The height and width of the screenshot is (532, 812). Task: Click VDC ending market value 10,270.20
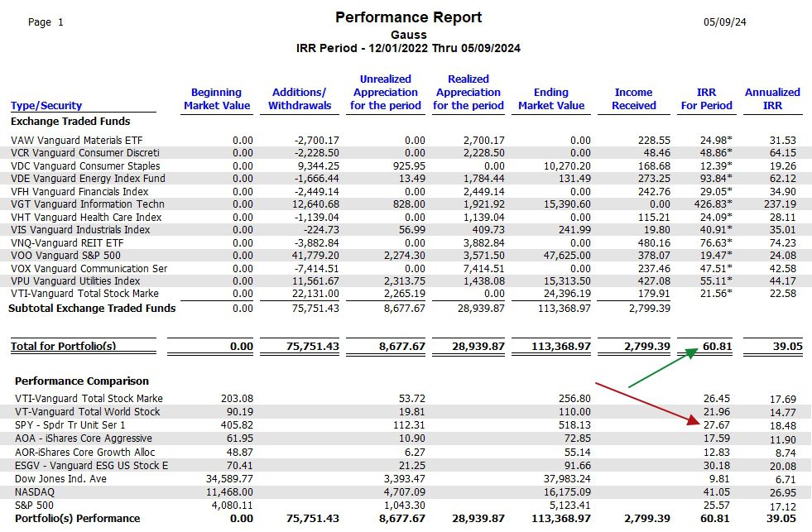tap(567, 165)
